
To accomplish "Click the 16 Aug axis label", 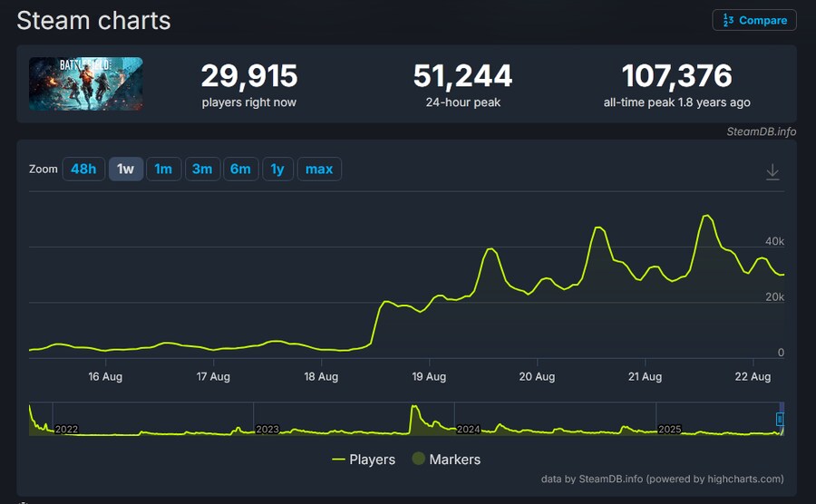I will coord(105,376).
